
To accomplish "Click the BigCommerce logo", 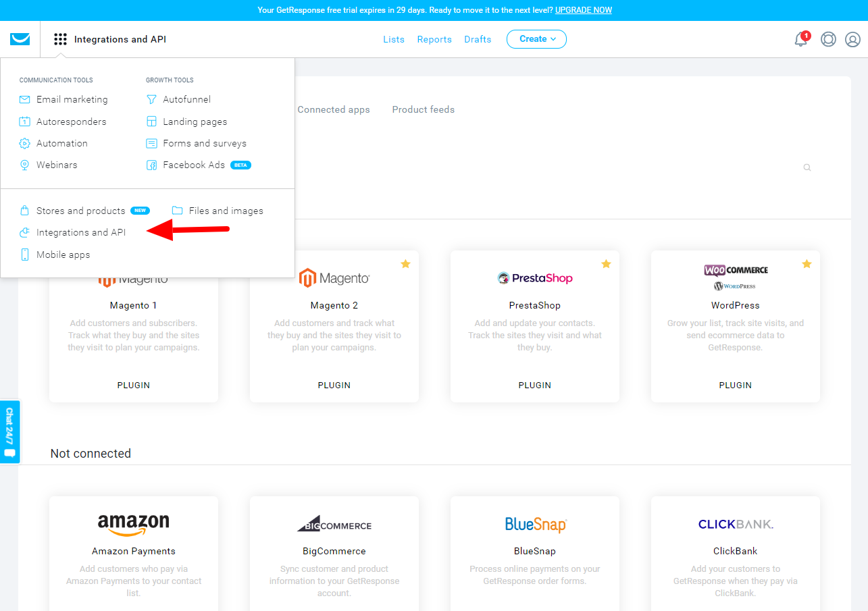I will (x=334, y=524).
